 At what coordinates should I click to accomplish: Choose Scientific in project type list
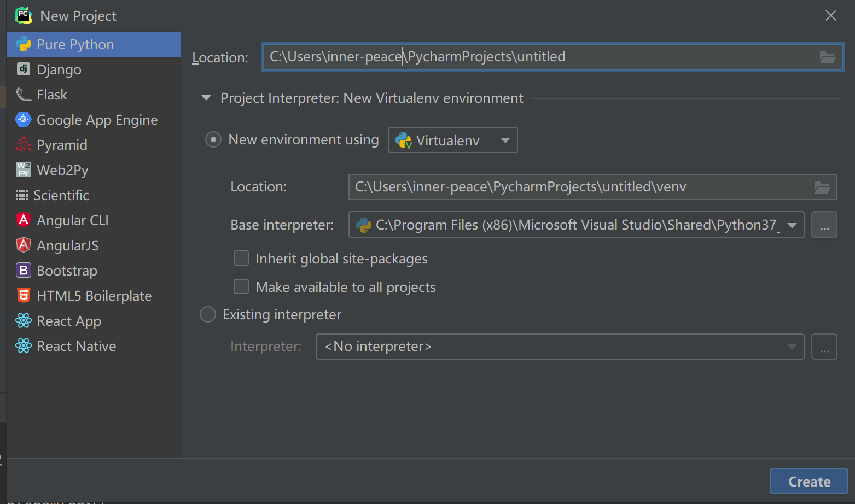[x=94, y=195]
